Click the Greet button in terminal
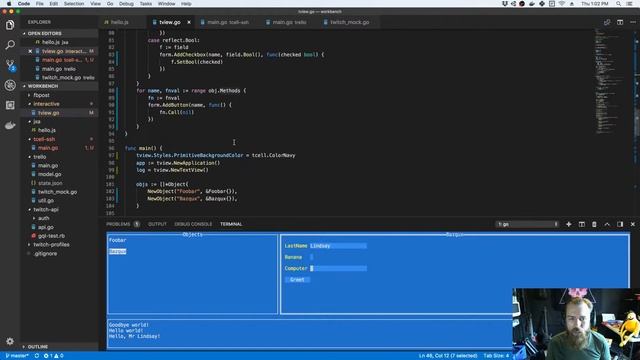This screenshot has height=360, width=640. (x=297, y=280)
